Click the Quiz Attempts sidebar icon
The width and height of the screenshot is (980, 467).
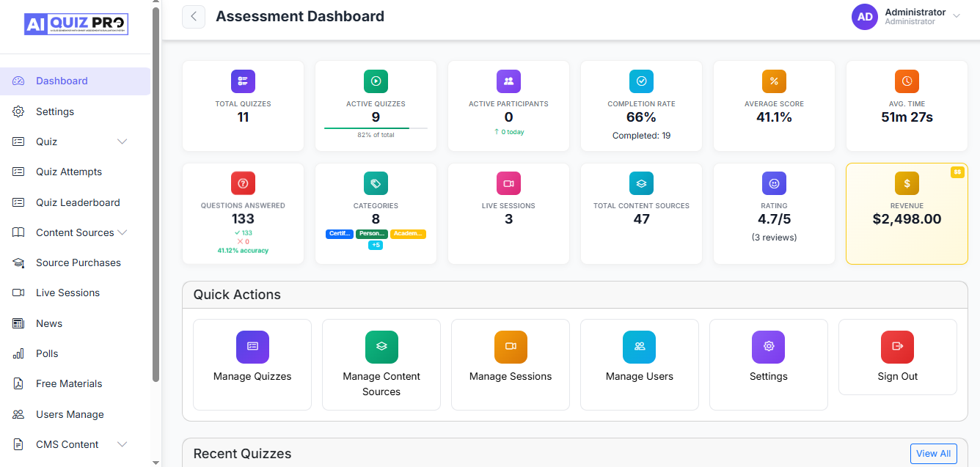pos(18,172)
